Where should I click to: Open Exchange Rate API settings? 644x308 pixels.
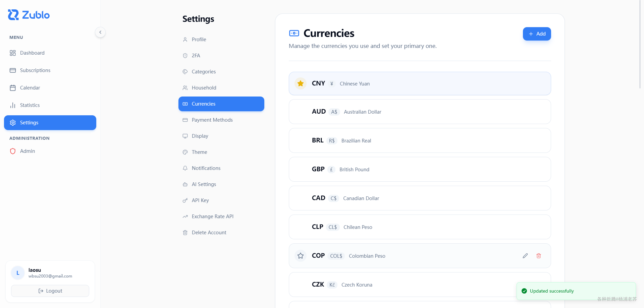coord(212,217)
